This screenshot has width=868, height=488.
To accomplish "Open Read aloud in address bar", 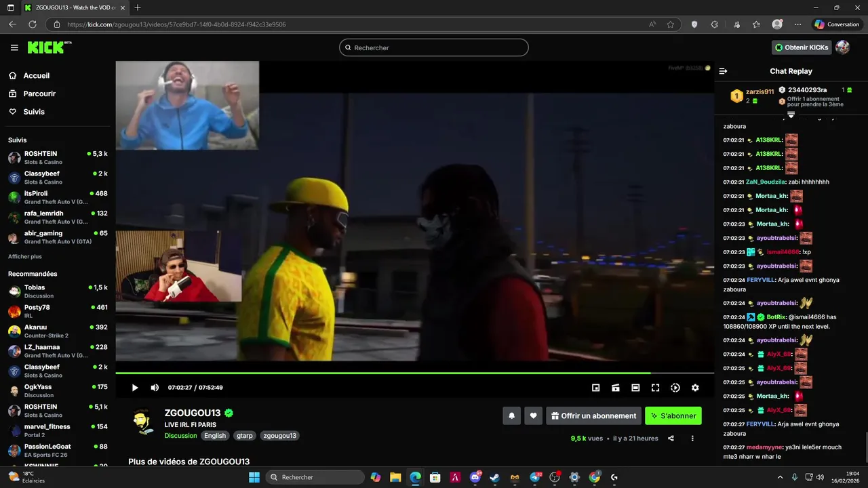I will 652,24.
